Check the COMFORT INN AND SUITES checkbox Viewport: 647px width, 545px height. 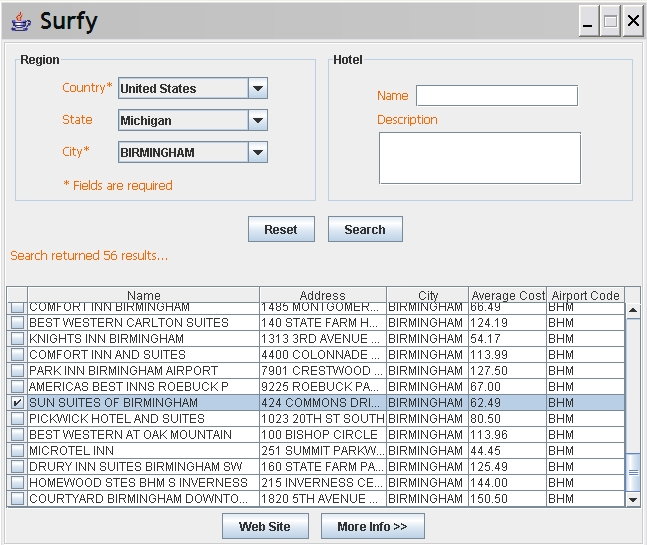[x=17, y=354]
